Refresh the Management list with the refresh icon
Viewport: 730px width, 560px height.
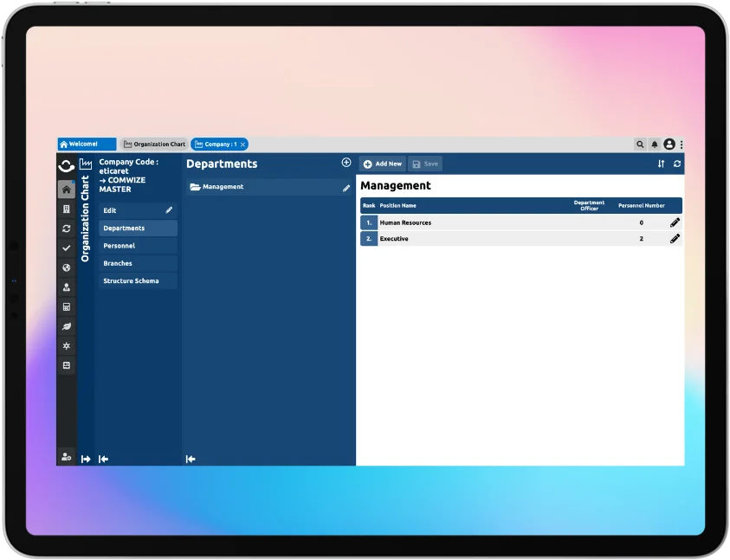click(x=675, y=164)
